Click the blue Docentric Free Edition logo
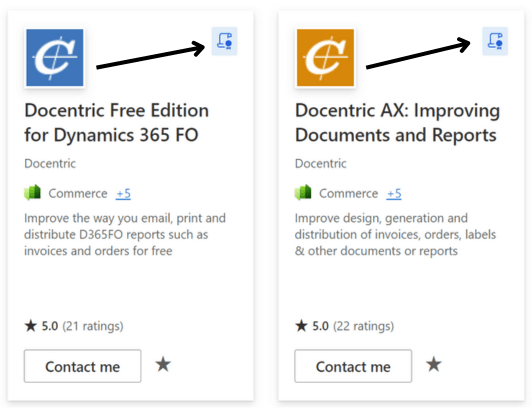532x409 pixels. coord(55,57)
